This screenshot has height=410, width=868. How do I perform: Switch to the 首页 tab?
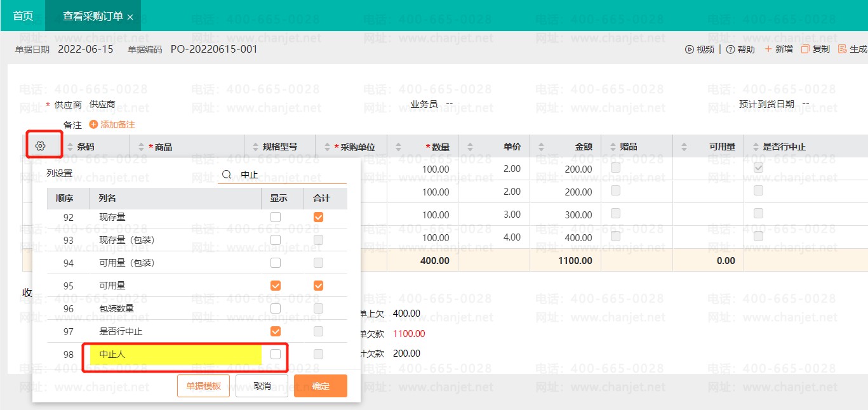(23, 16)
